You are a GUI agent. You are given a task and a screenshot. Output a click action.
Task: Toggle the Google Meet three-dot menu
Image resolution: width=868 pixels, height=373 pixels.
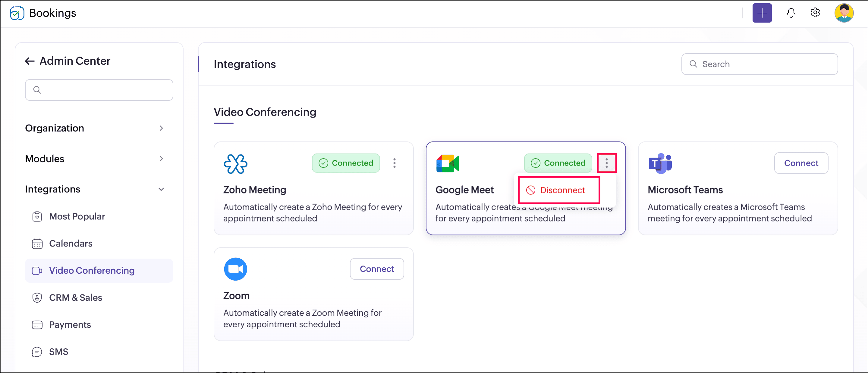coord(606,163)
